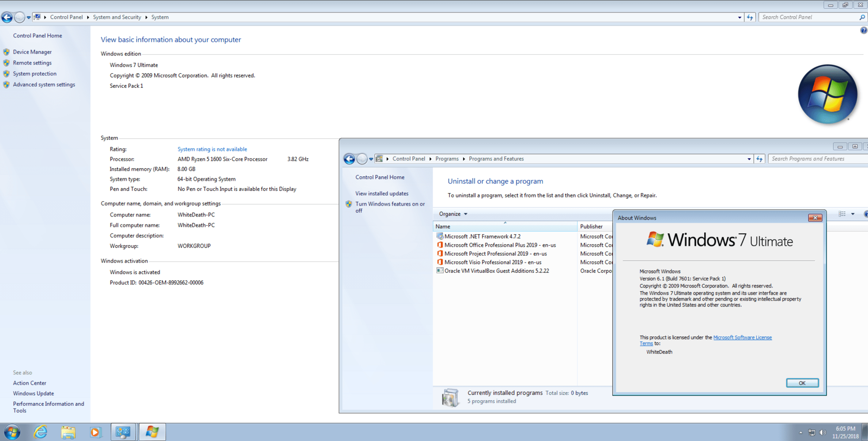Open Windows Update in See also

point(34,394)
